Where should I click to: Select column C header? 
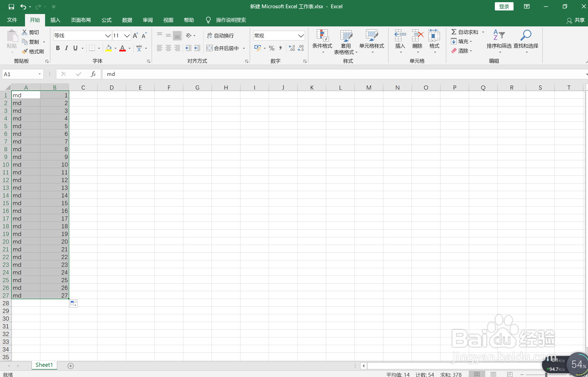[83, 87]
